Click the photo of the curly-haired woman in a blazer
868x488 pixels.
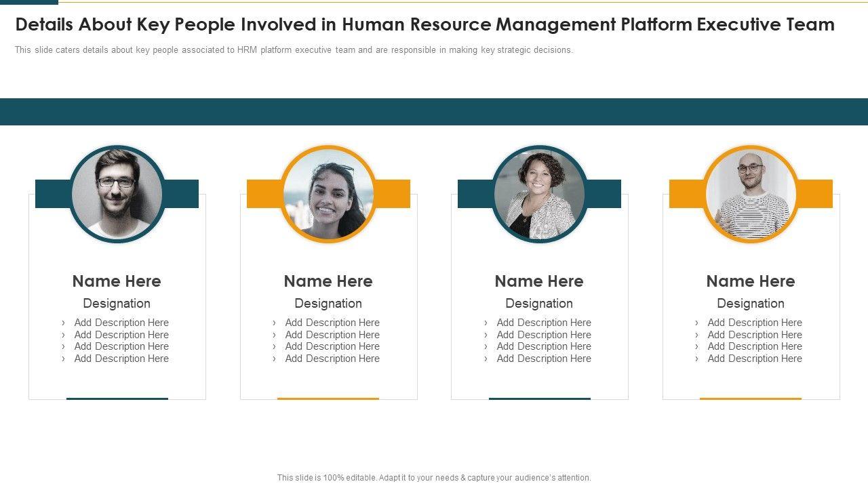click(539, 194)
